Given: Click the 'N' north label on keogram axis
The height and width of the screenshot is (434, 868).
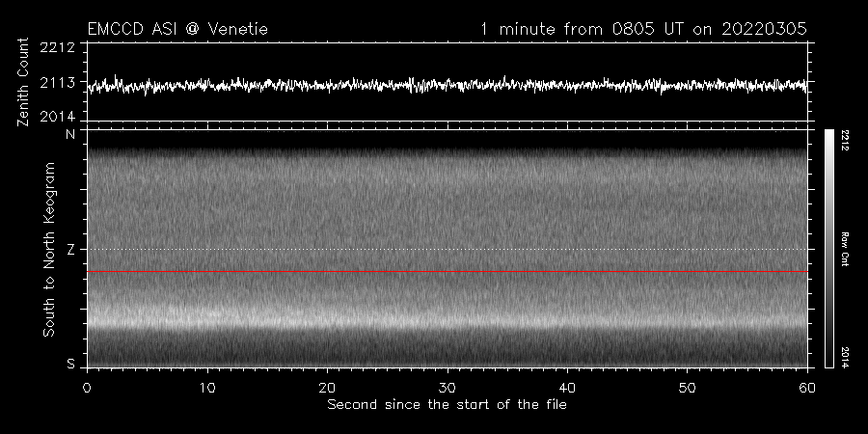Looking at the screenshot, I should click(x=70, y=133).
